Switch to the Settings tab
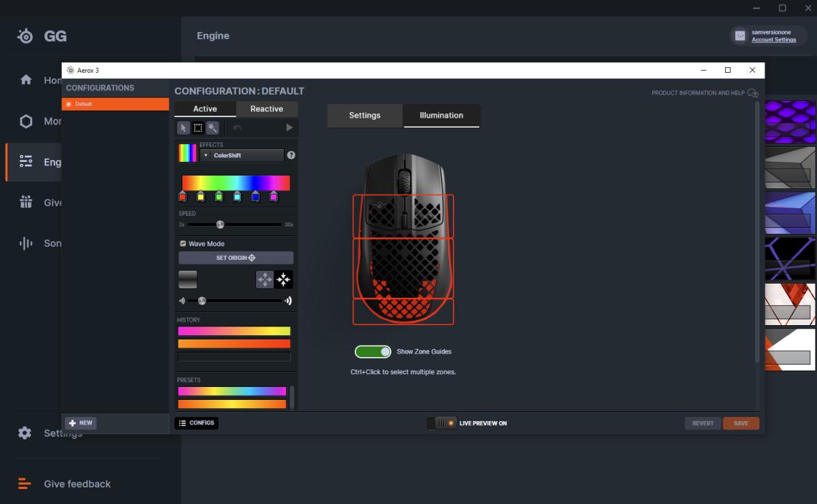 pyautogui.click(x=364, y=116)
